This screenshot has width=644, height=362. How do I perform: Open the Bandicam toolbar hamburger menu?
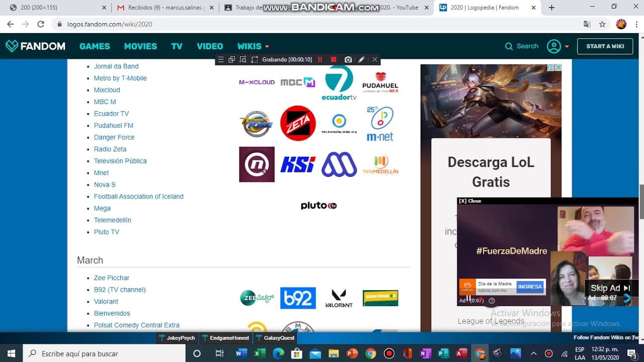pos(220,59)
